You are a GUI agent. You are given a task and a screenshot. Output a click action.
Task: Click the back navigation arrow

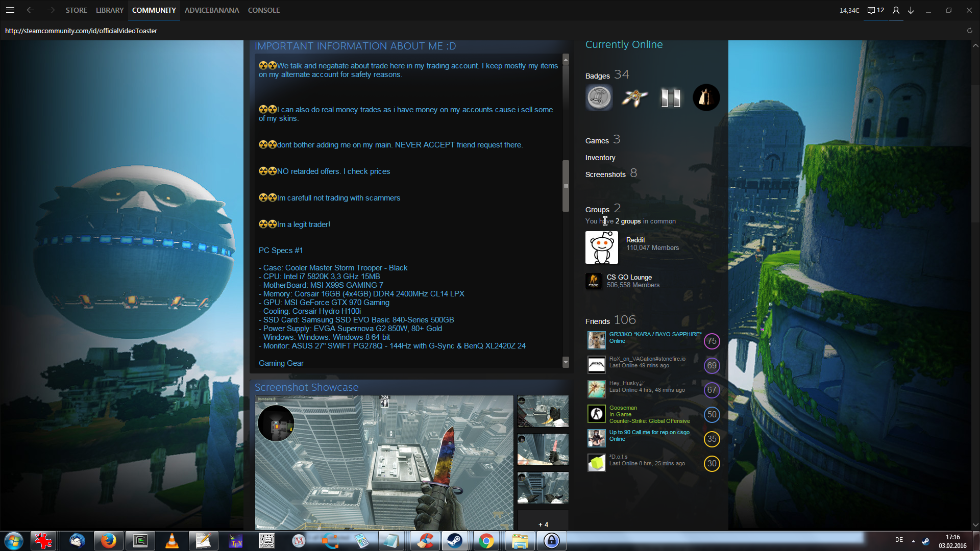tap(31, 10)
